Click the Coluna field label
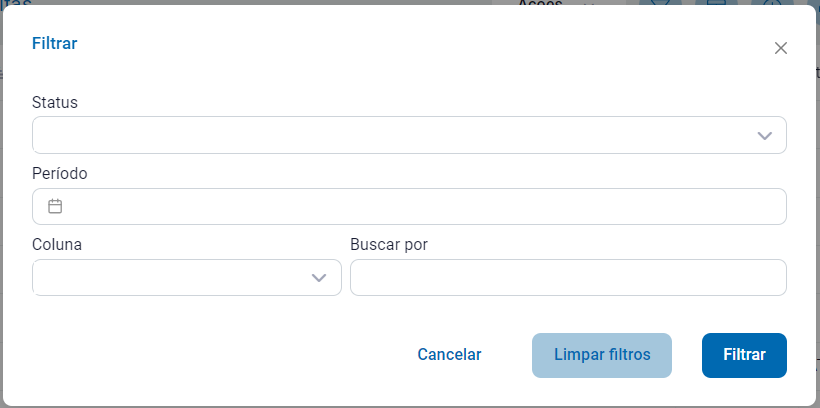This screenshot has height=408, width=820. pyautogui.click(x=57, y=244)
